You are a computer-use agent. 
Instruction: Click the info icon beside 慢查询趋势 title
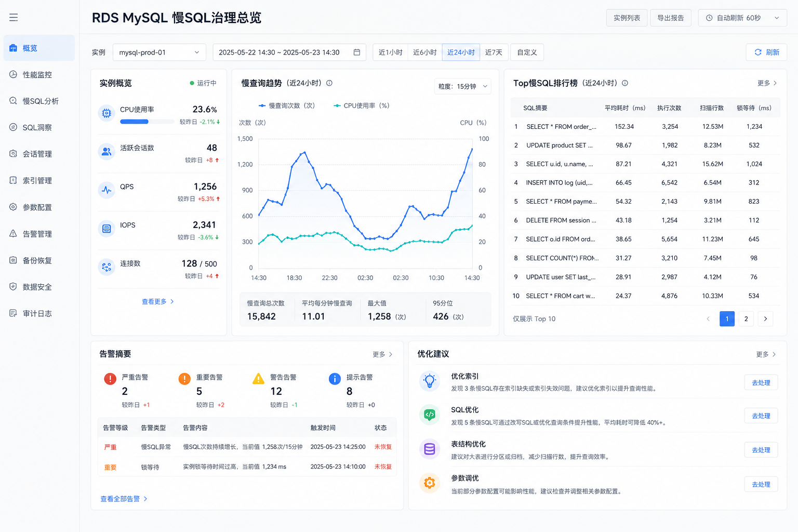point(329,83)
